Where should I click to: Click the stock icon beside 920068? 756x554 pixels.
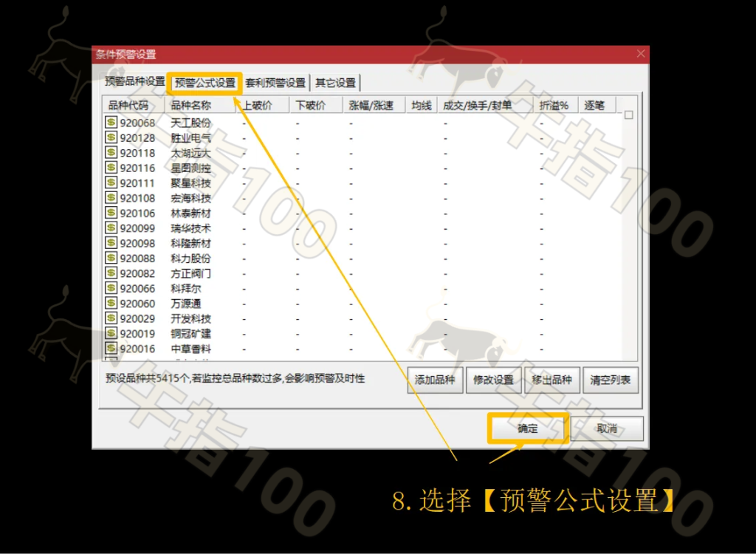tap(111, 122)
